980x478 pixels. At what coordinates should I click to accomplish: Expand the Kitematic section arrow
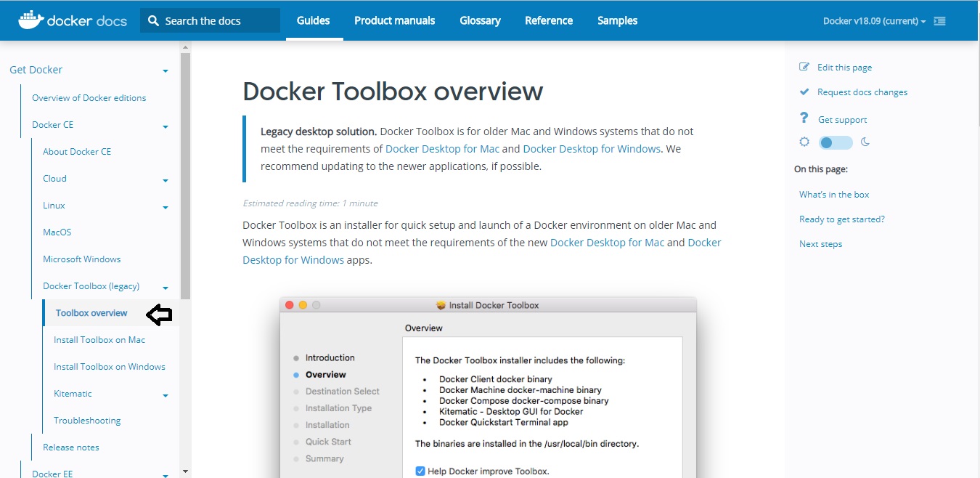point(166,395)
